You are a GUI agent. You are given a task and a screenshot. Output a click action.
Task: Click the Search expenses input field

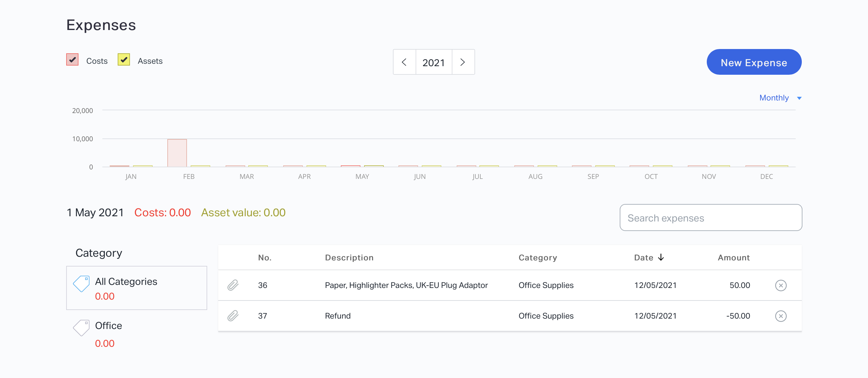[711, 217]
